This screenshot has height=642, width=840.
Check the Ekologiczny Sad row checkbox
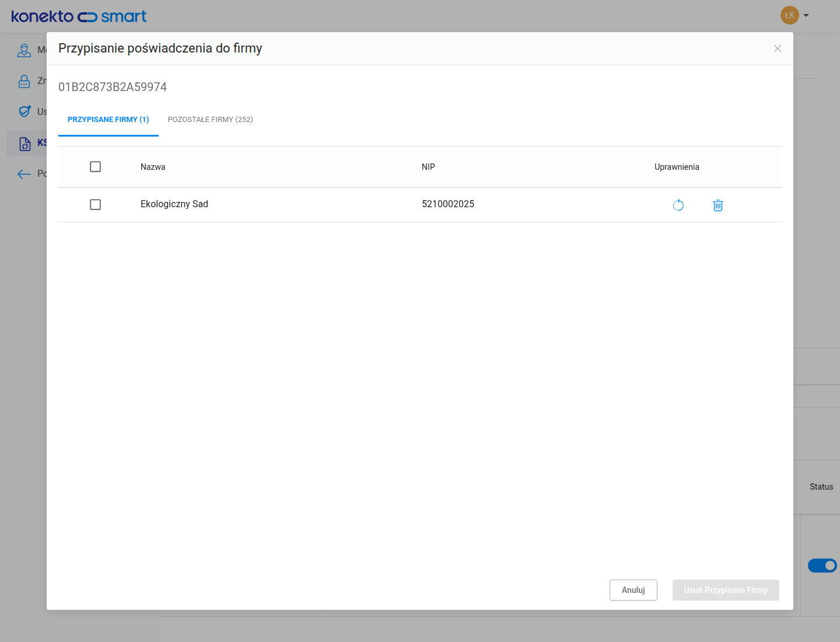(x=96, y=204)
